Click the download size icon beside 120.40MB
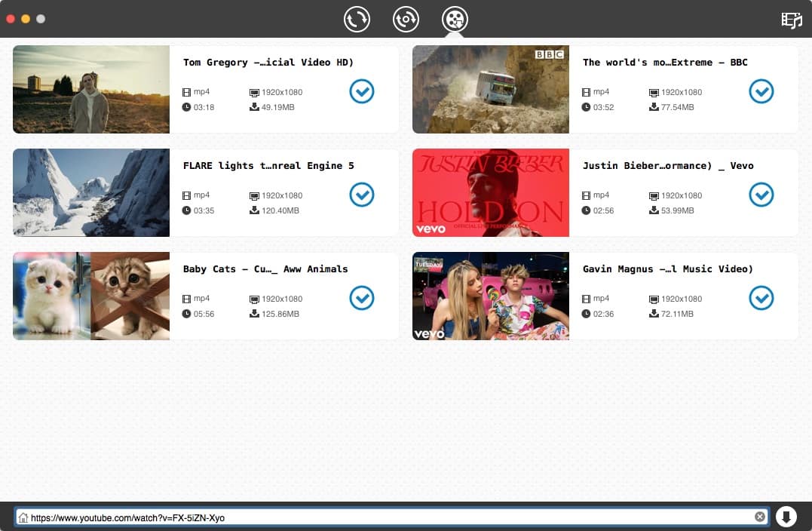 pos(254,210)
